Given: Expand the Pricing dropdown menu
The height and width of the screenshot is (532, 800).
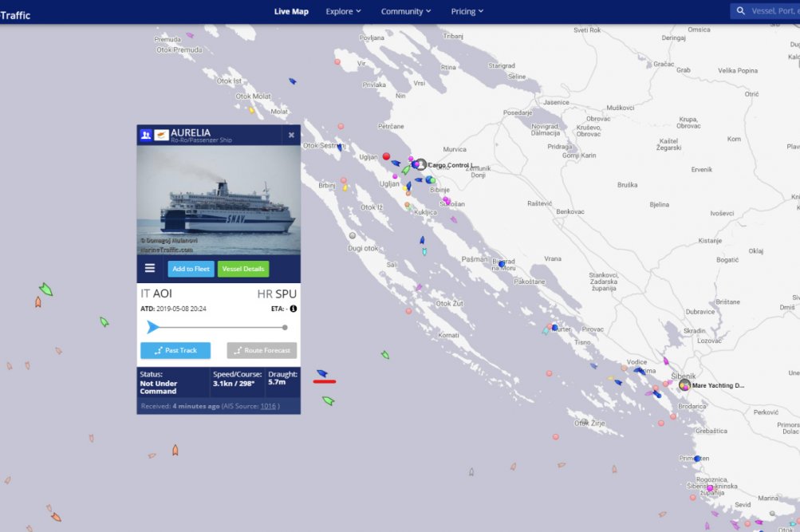Looking at the screenshot, I should click(467, 11).
